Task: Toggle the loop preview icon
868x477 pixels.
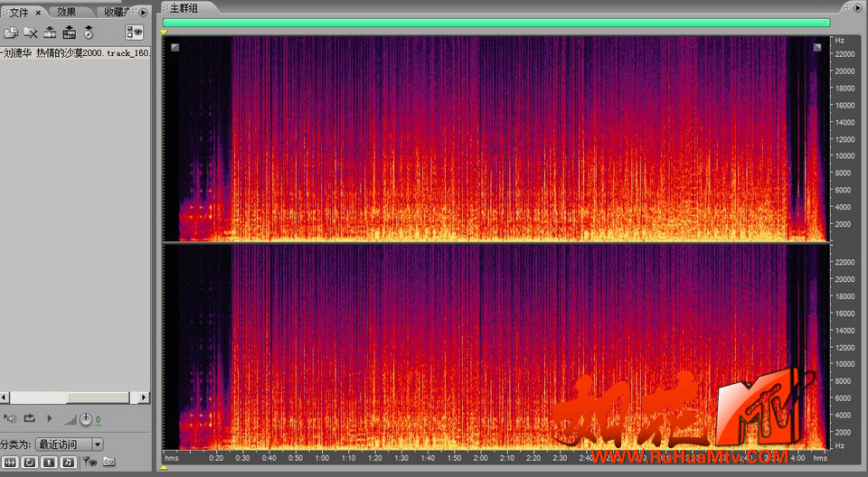Action: pyautogui.click(x=29, y=418)
